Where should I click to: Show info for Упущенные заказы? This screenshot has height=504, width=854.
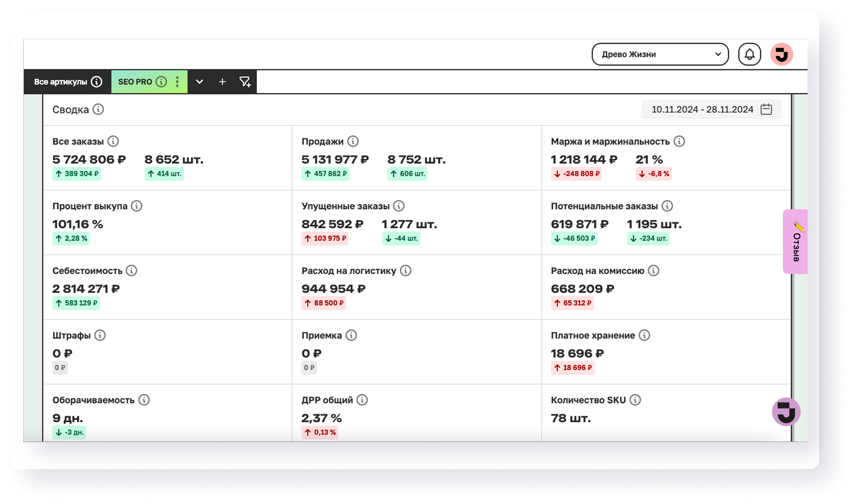point(399,206)
